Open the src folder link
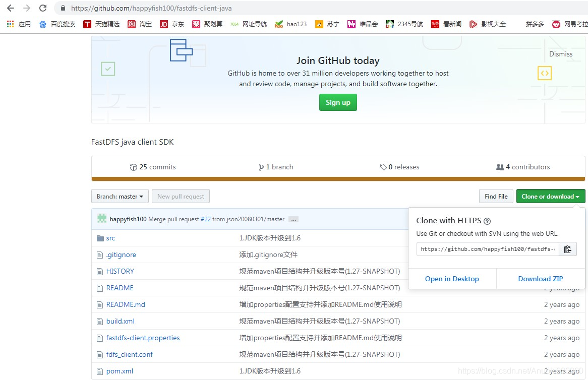 click(110, 238)
